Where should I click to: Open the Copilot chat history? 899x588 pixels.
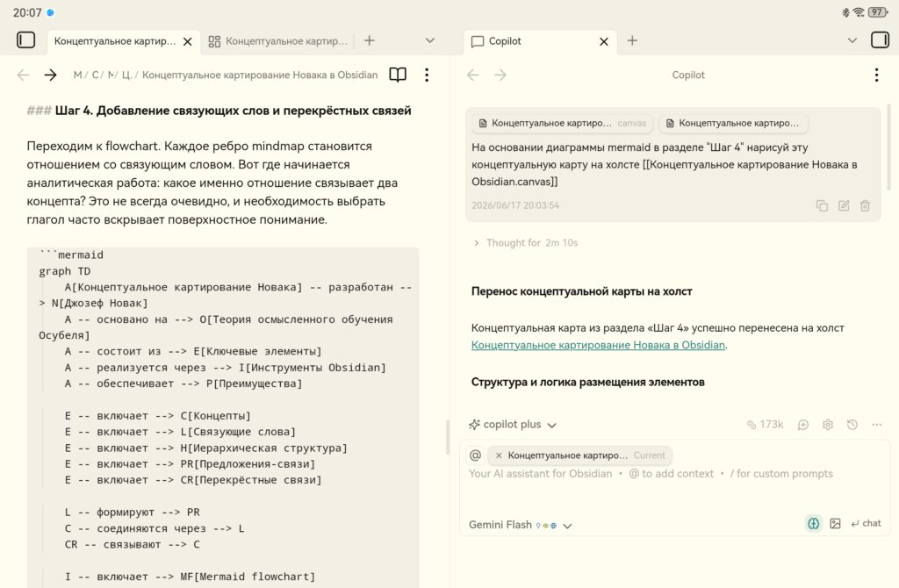(852, 425)
